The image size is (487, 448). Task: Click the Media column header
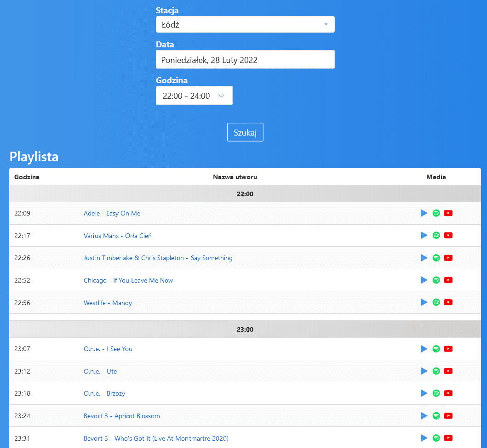[x=436, y=177]
